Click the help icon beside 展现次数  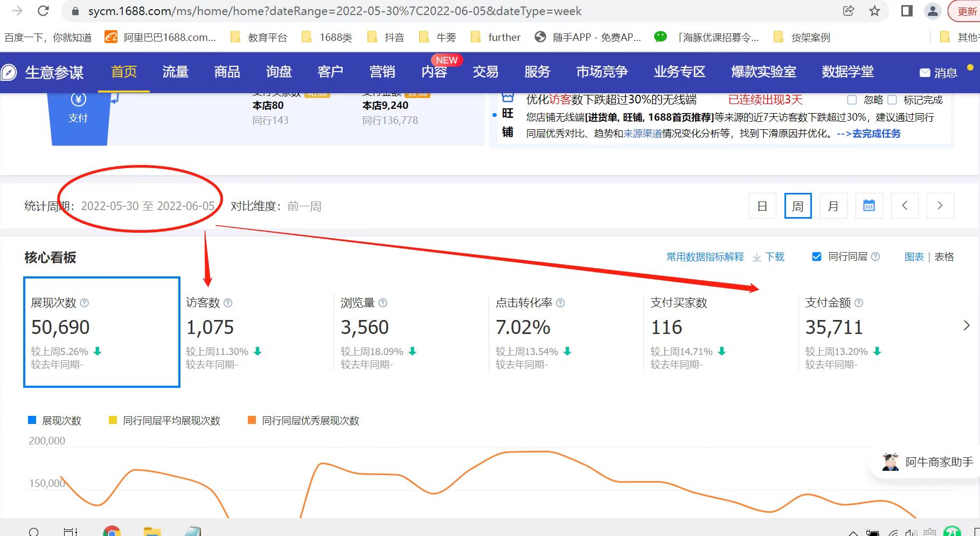[85, 303]
